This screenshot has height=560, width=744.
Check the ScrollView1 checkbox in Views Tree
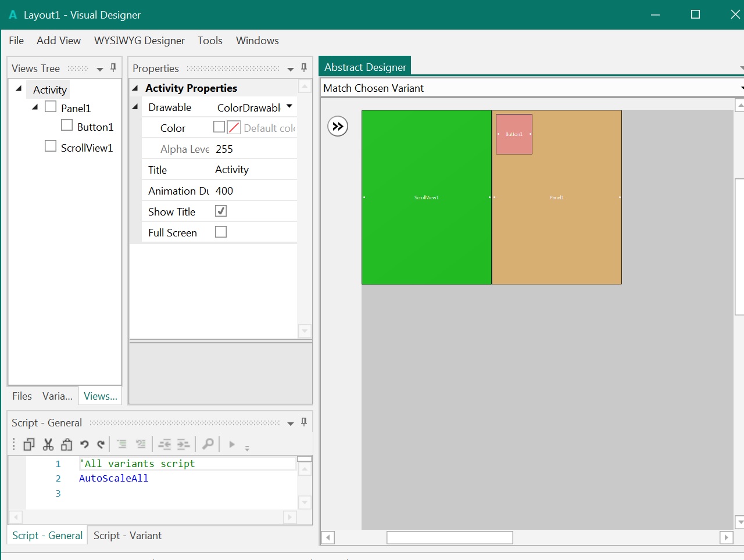point(51,146)
